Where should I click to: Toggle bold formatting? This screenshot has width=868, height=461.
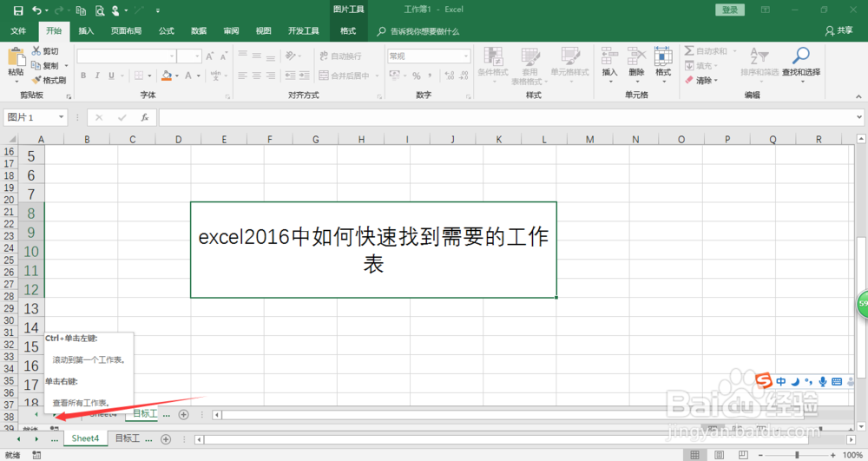pos(83,76)
